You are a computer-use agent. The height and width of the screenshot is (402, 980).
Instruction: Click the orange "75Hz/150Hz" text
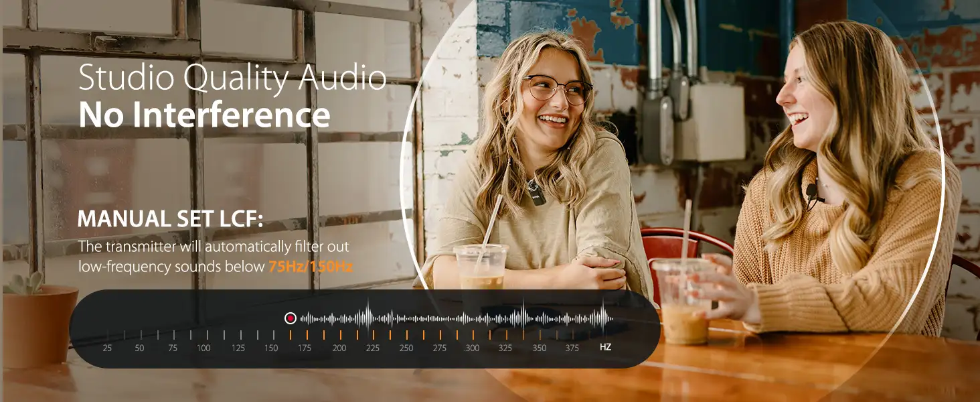[x=311, y=267]
